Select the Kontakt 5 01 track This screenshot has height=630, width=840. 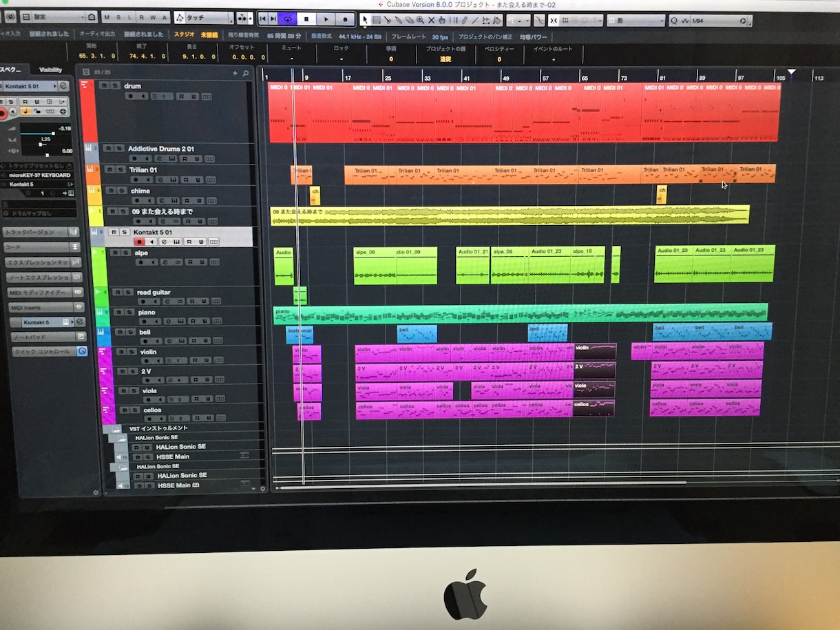tap(174, 236)
